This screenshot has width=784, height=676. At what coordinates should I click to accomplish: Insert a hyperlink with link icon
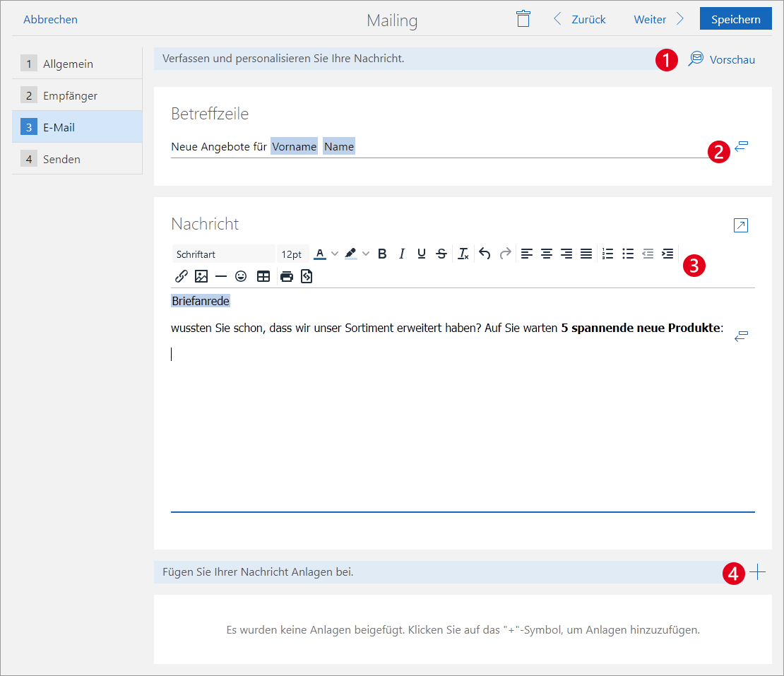(181, 276)
